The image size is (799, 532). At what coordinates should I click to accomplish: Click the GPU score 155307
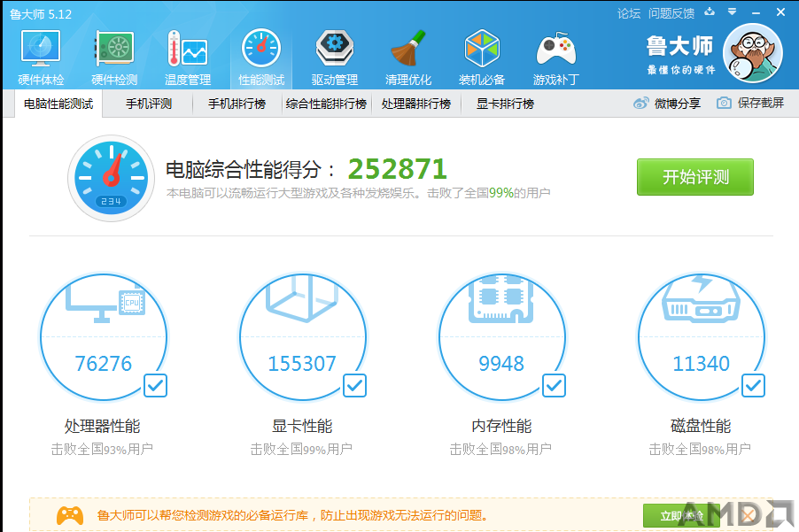pyautogui.click(x=302, y=364)
